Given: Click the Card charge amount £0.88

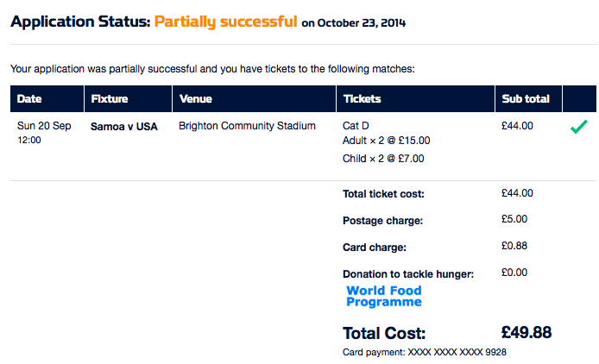Looking at the screenshot, I should [x=514, y=246].
